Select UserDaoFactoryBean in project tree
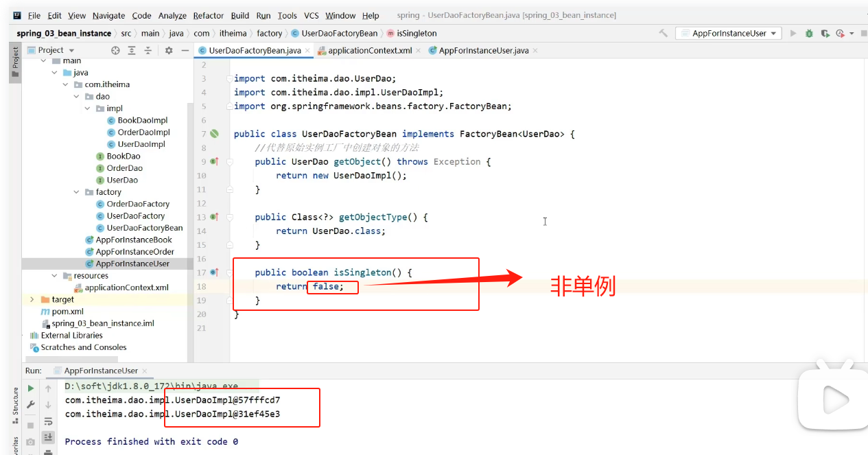This screenshot has height=455, width=868. pyautogui.click(x=145, y=228)
